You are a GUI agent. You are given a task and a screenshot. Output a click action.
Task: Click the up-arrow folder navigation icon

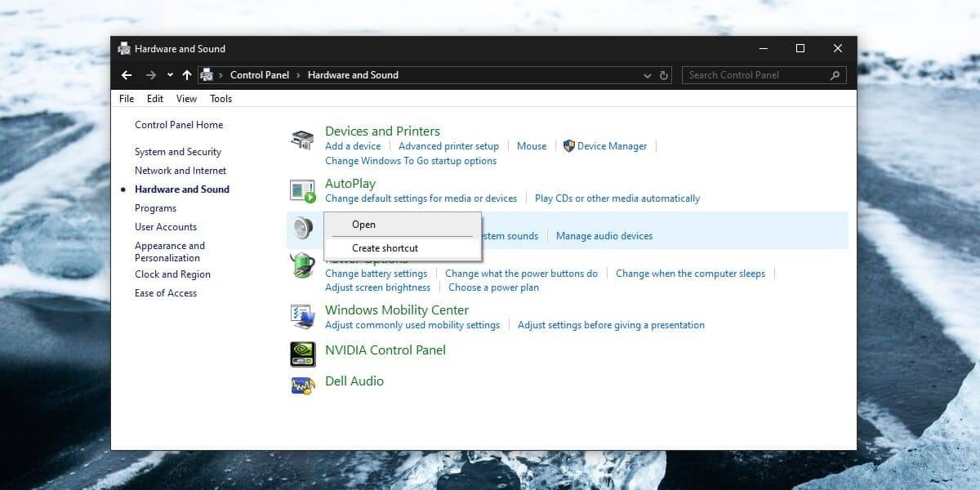click(x=186, y=74)
